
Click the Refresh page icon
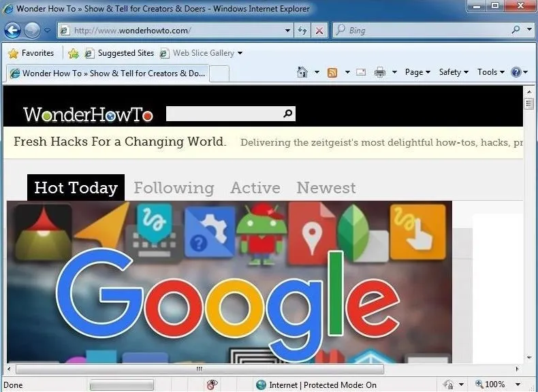[302, 31]
